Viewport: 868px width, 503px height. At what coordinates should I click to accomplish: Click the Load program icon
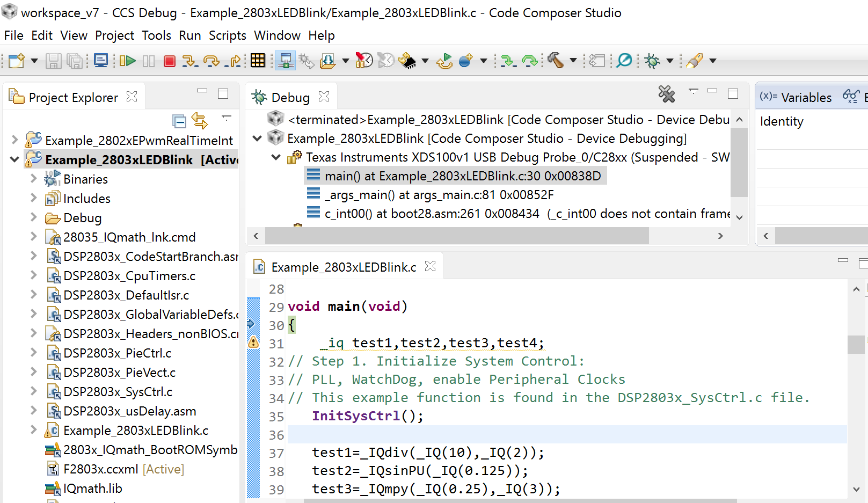(x=327, y=61)
